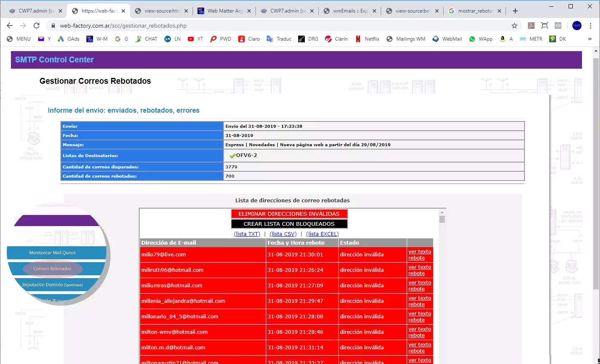
Task: Open the Clarín bookmark
Action: 336,39
